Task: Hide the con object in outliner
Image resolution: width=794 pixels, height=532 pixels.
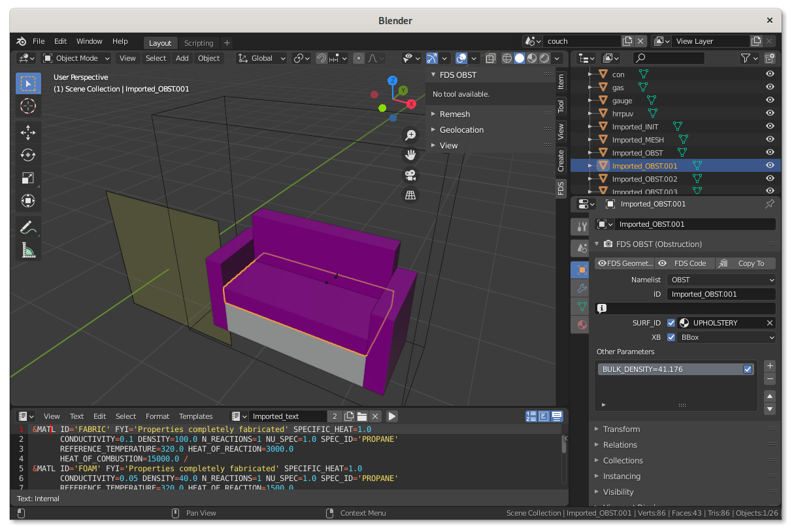Action: click(x=770, y=75)
